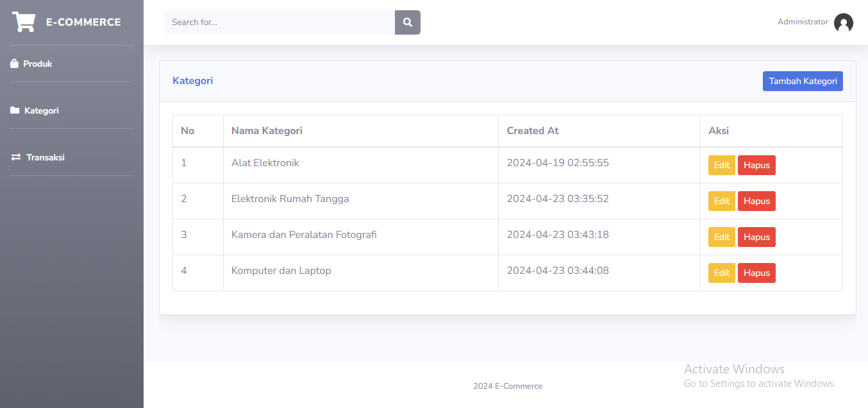Open the Administrator profile avatar
Screen dimensions: 868x408
tap(843, 23)
